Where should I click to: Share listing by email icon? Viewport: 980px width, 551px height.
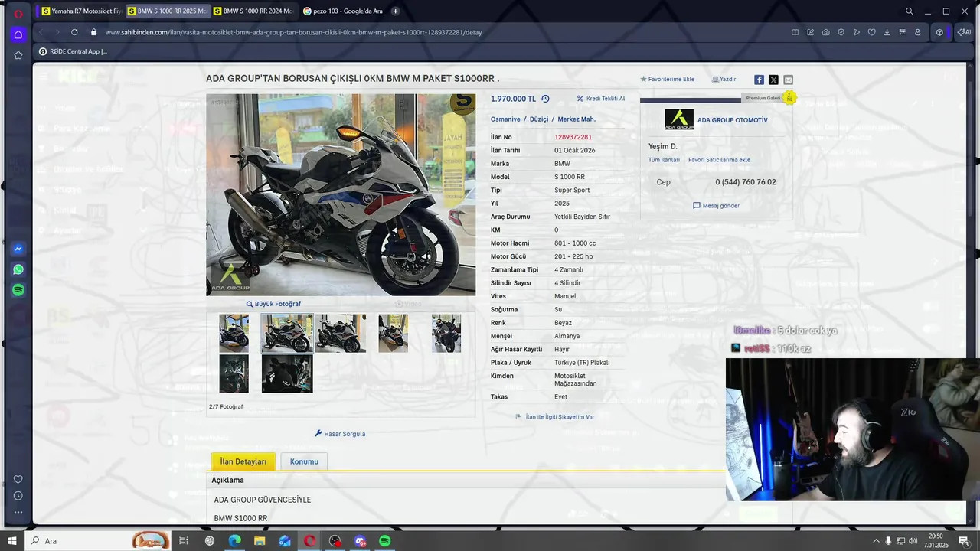(x=788, y=80)
